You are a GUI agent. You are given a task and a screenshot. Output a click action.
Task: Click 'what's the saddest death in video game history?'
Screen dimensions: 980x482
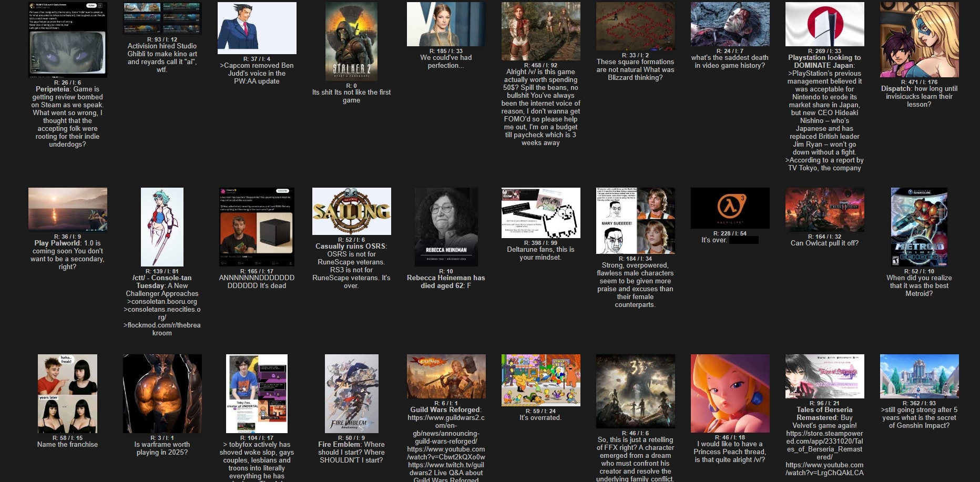click(x=730, y=61)
